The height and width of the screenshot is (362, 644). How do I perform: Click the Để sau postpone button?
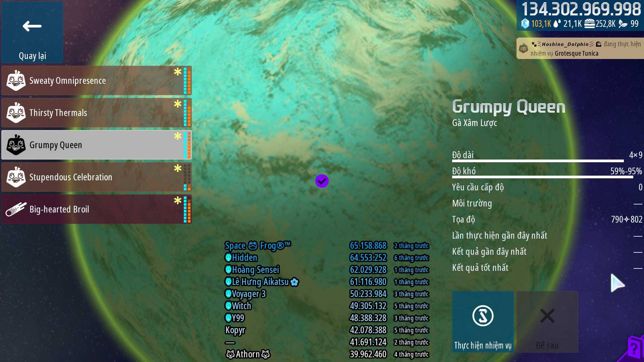pos(547,321)
